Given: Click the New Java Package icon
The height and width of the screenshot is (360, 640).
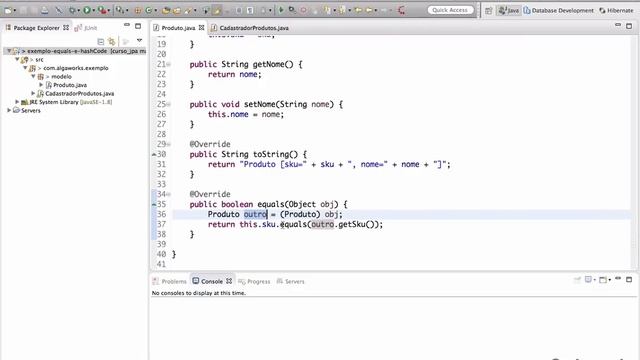Looking at the screenshot, I should point(138,10).
